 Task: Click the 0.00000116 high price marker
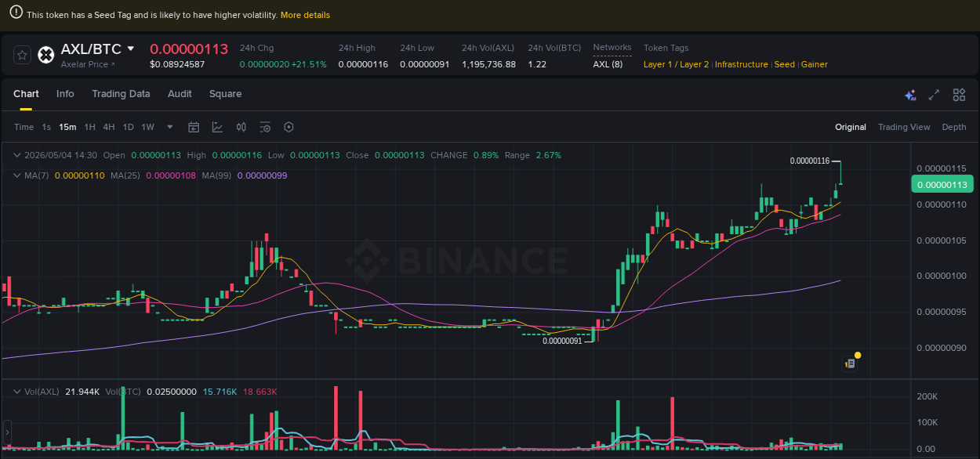click(809, 161)
